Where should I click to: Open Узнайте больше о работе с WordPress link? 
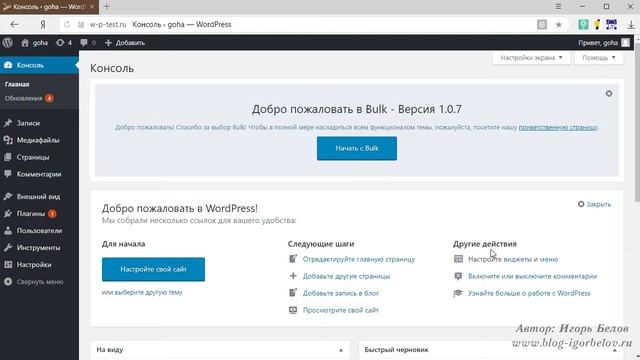529,293
